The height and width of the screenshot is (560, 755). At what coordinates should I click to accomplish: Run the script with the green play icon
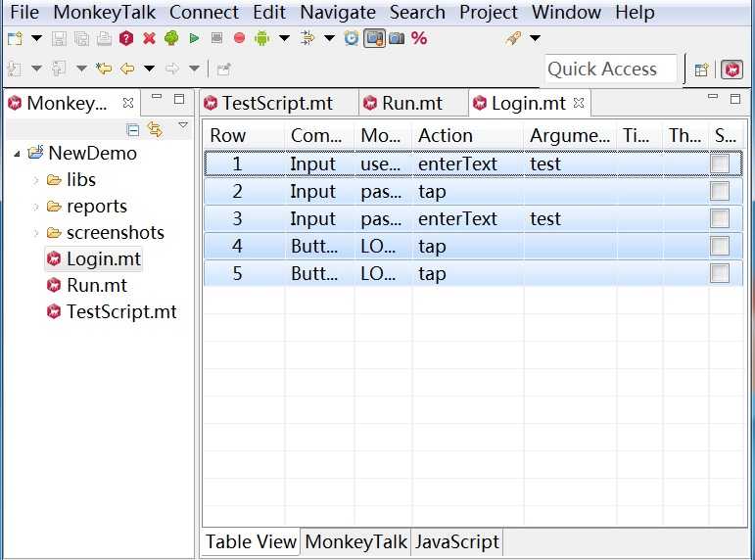coord(194,38)
